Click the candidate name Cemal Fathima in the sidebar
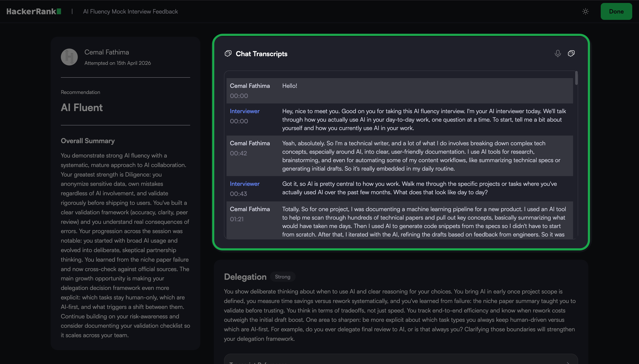The image size is (639, 364). [x=106, y=52]
